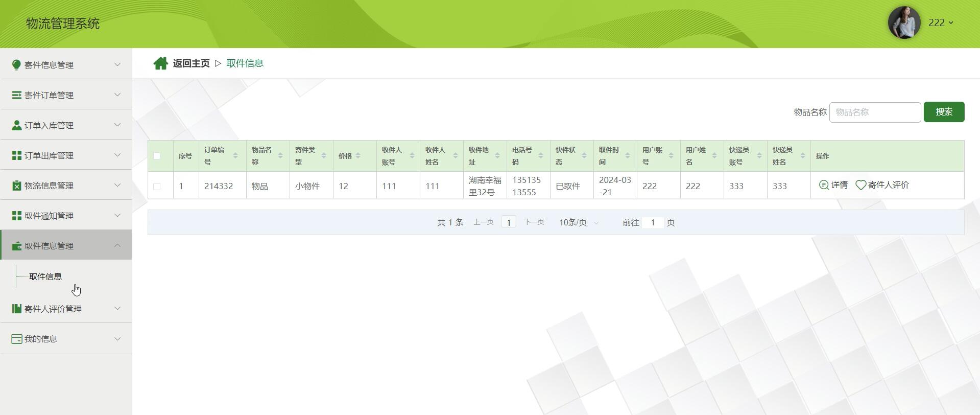Toggle the select-all checkbox in table header
The image size is (980, 415).
point(157,156)
